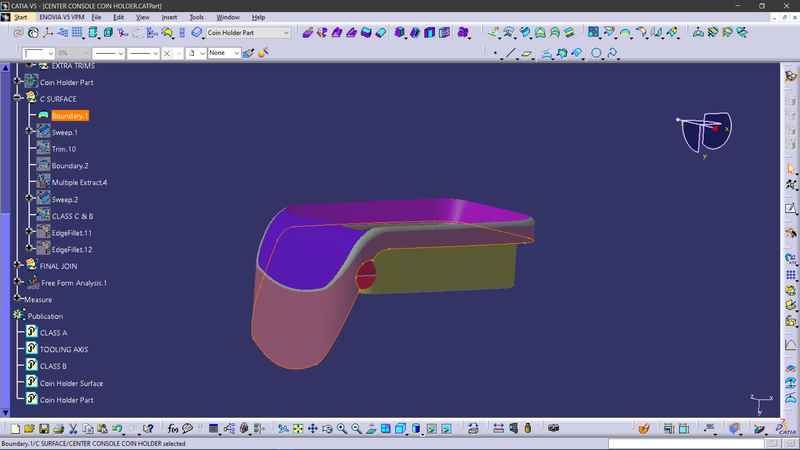Click the Open file folder icon
Image resolution: width=800 pixels, height=450 pixels.
tap(29, 429)
